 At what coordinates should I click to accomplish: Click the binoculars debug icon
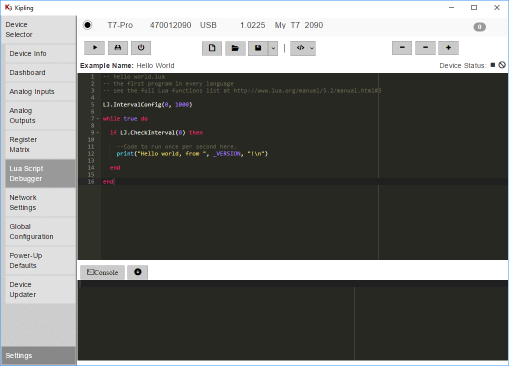[118, 48]
